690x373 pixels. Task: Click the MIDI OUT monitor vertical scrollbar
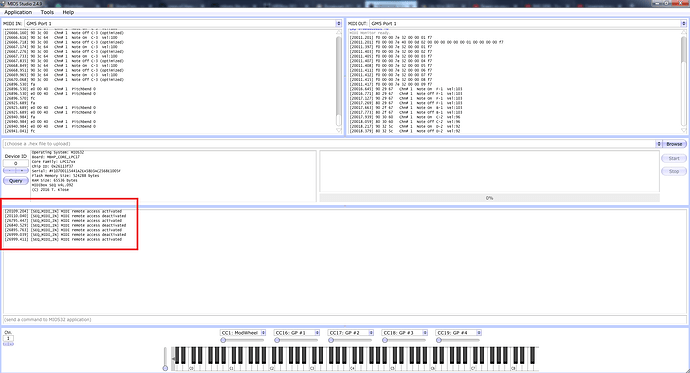683,81
